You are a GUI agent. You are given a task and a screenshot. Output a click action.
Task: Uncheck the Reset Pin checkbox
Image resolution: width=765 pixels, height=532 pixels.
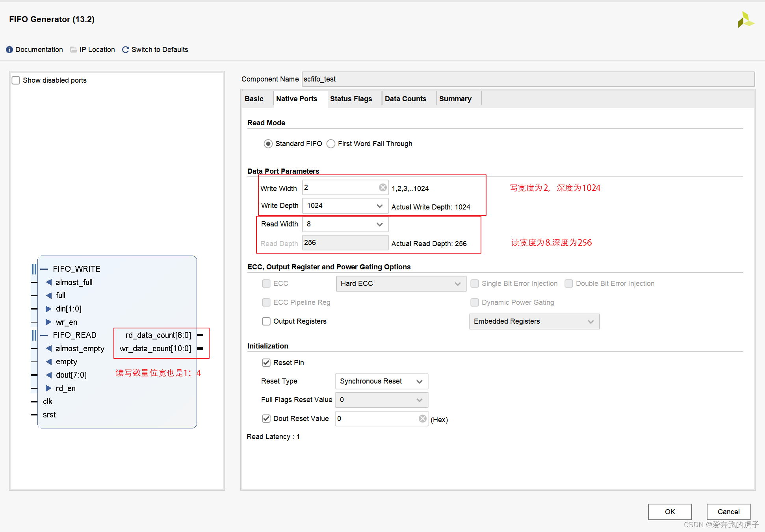click(x=266, y=363)
